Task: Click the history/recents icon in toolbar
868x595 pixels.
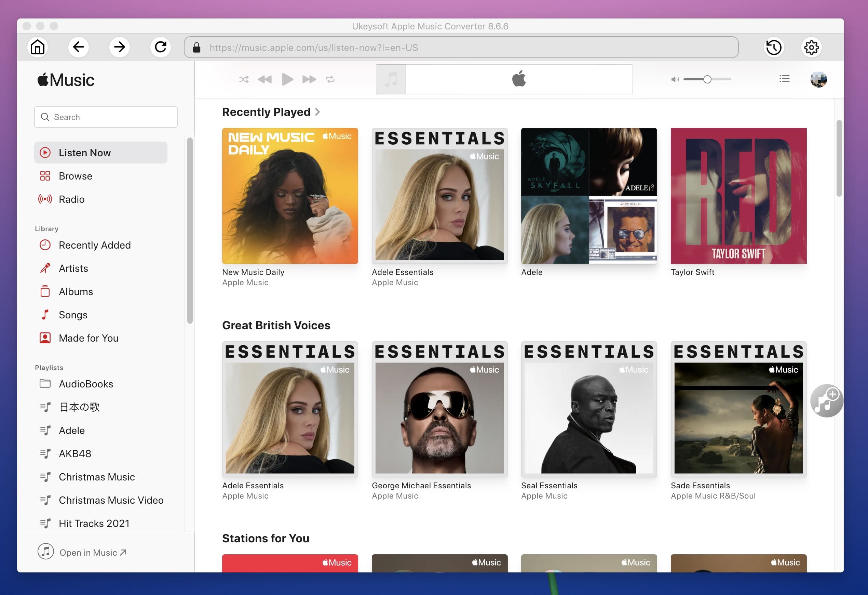Action: (x=773, y=47)
